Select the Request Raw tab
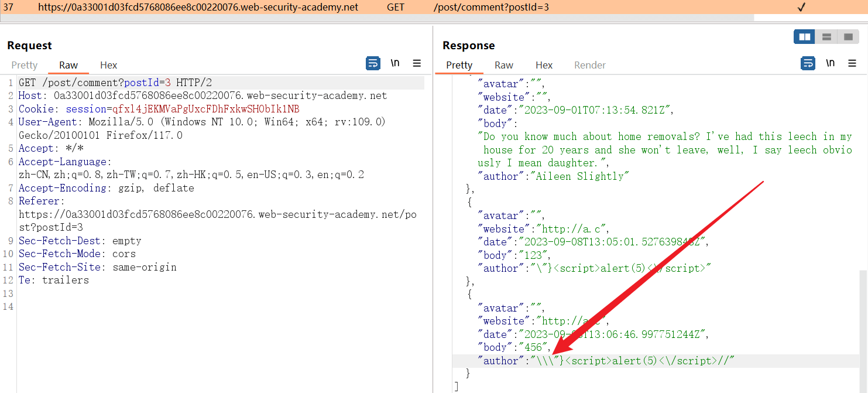The width and height of the screenshot is (868, 393). point(68,65)
